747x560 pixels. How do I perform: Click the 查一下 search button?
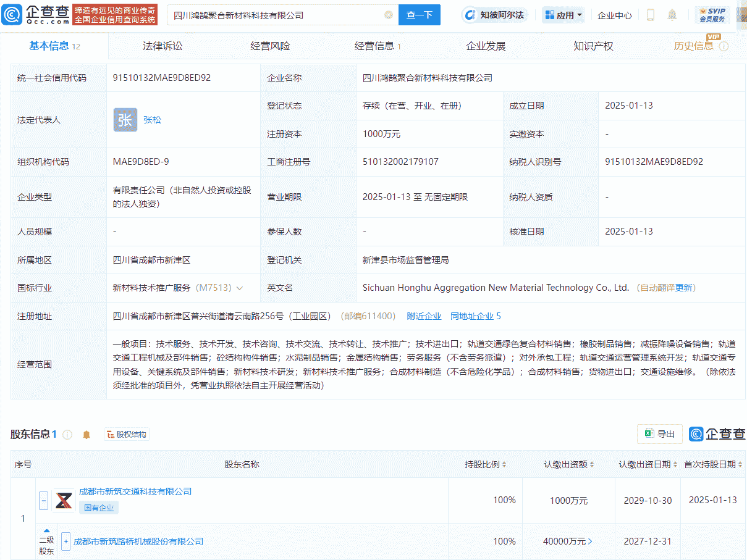click(x=420, y=15)
